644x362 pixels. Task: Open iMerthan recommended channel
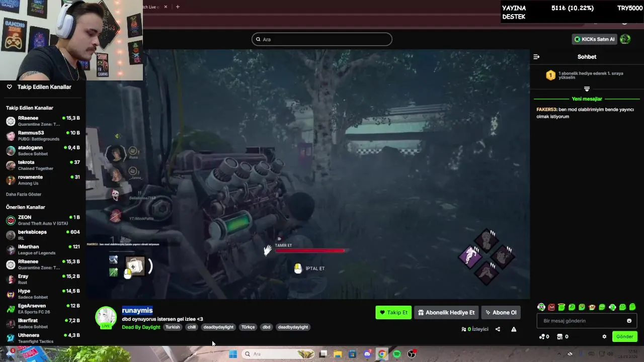43,250
